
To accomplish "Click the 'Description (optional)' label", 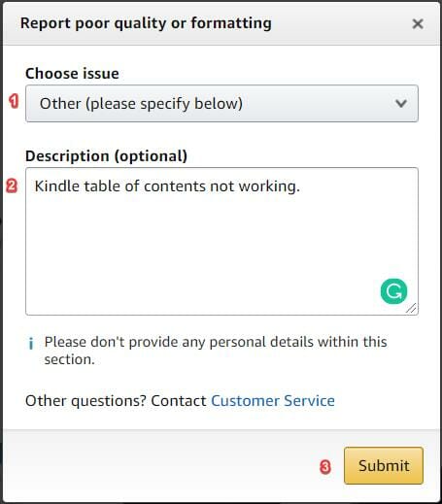I will tap(106, 156).
